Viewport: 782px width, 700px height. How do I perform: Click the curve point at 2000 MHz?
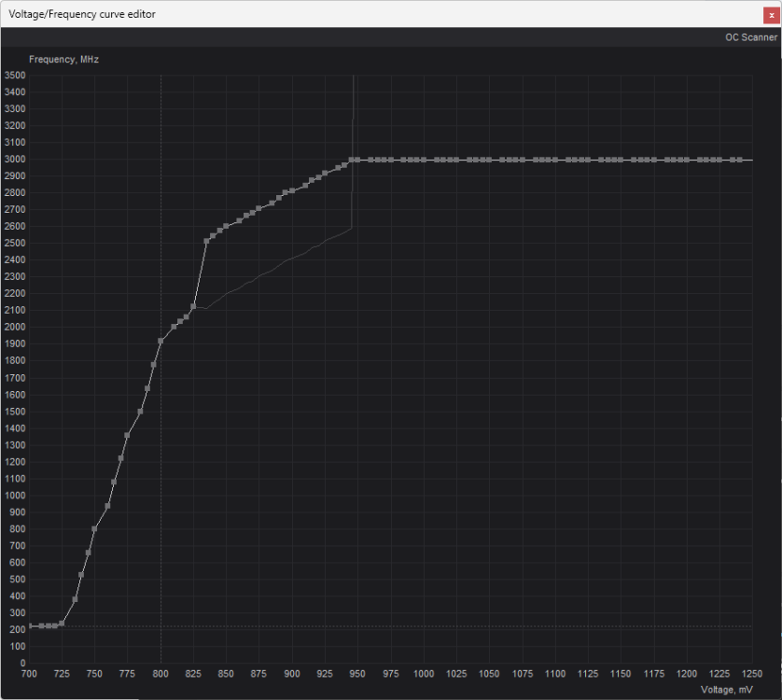pos(174,327)
